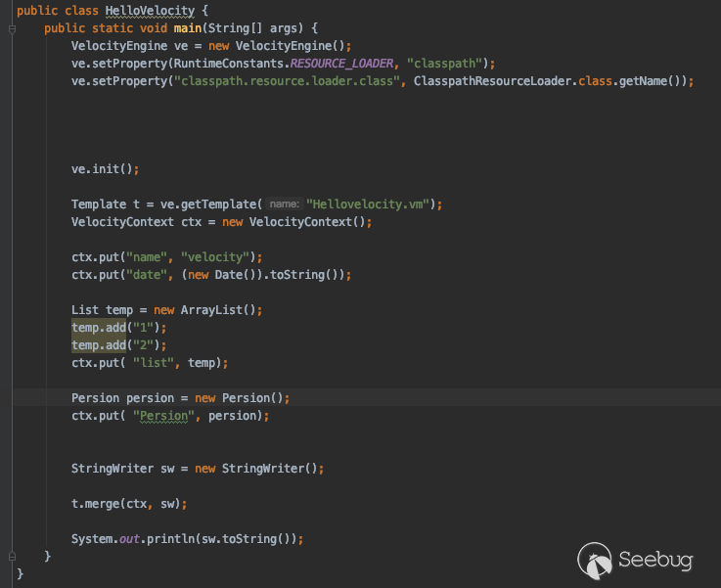Click highlighted temp.add("1") call
The width and height of the screenshot is (721, 588).
[118, 328]
